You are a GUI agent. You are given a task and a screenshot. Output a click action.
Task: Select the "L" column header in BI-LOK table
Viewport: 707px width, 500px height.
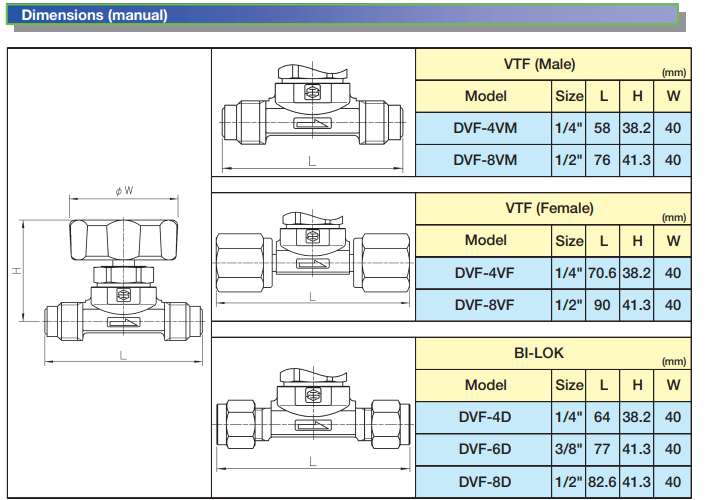[603, 385]
